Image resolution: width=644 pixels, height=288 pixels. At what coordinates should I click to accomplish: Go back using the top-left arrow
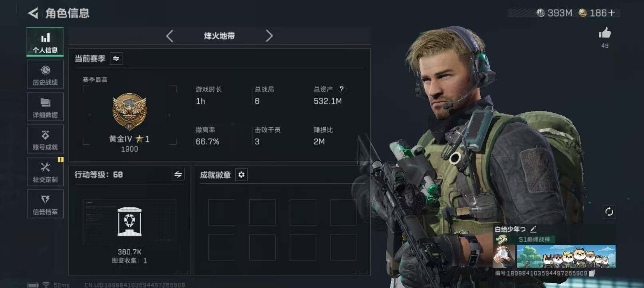pos(33,13)
